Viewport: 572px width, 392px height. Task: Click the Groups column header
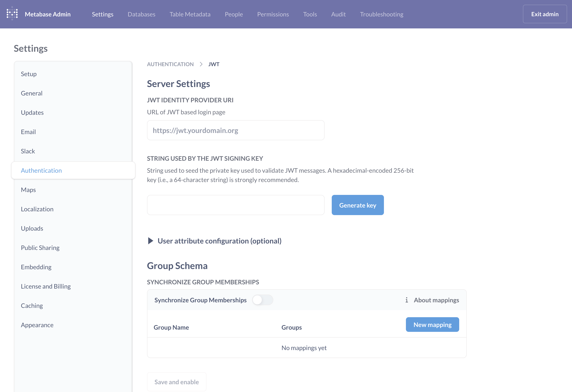coord(291,327)
